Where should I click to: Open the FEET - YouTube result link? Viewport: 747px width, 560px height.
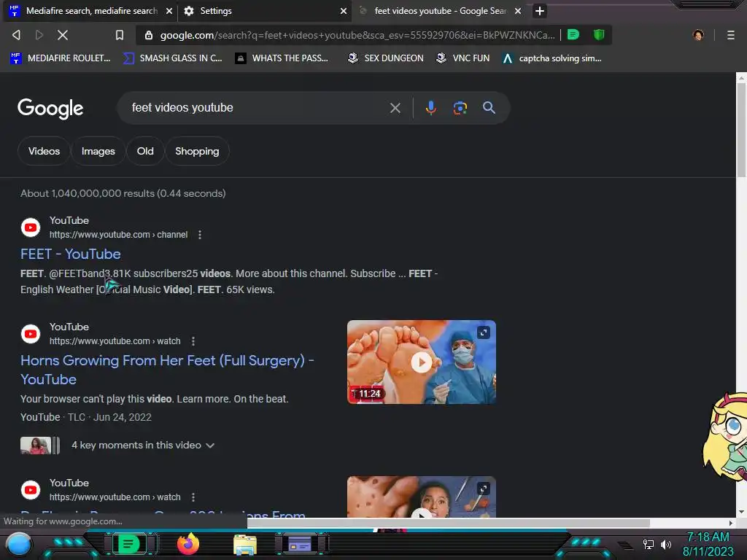(71, 254)
